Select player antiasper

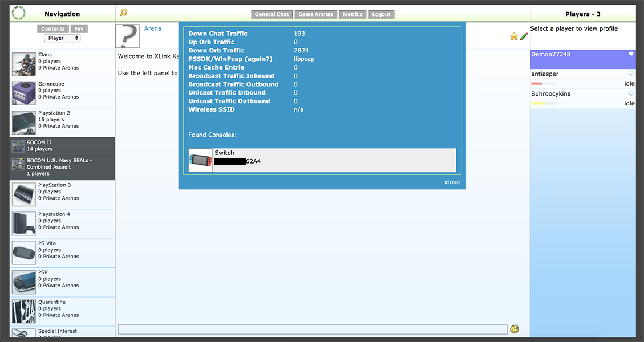583,79
